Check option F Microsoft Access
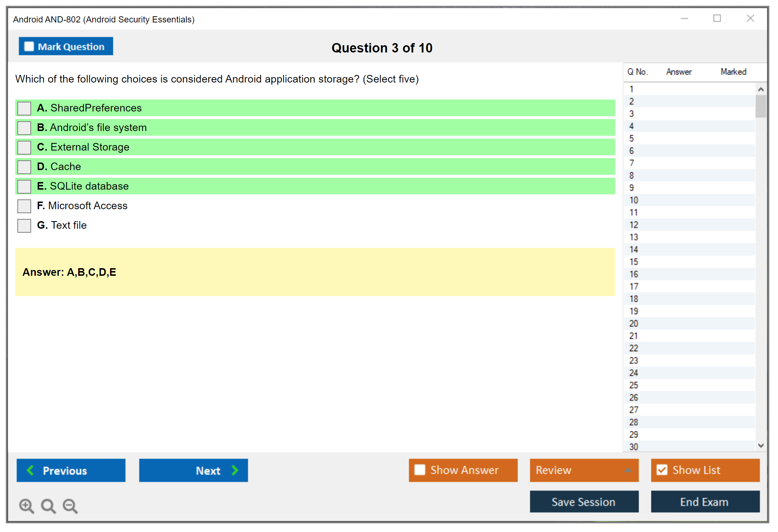The image size is (778, 532). click(24, 206)
